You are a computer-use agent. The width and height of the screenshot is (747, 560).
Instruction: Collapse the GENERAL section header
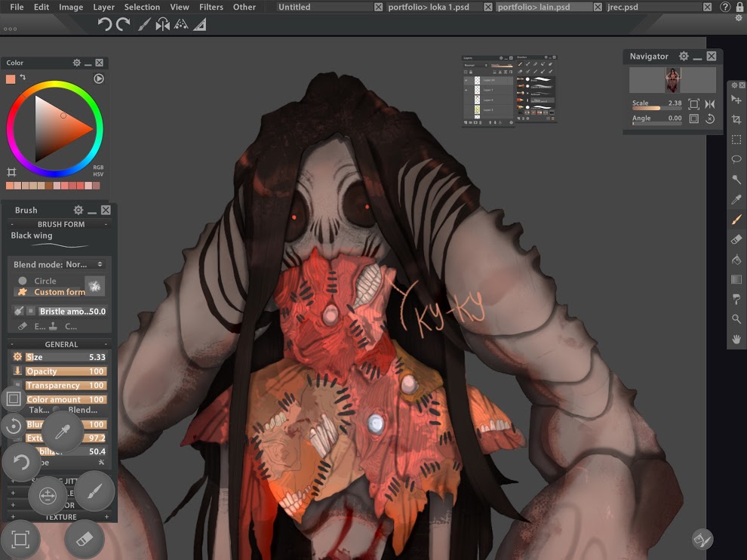(x=60, y=344)
